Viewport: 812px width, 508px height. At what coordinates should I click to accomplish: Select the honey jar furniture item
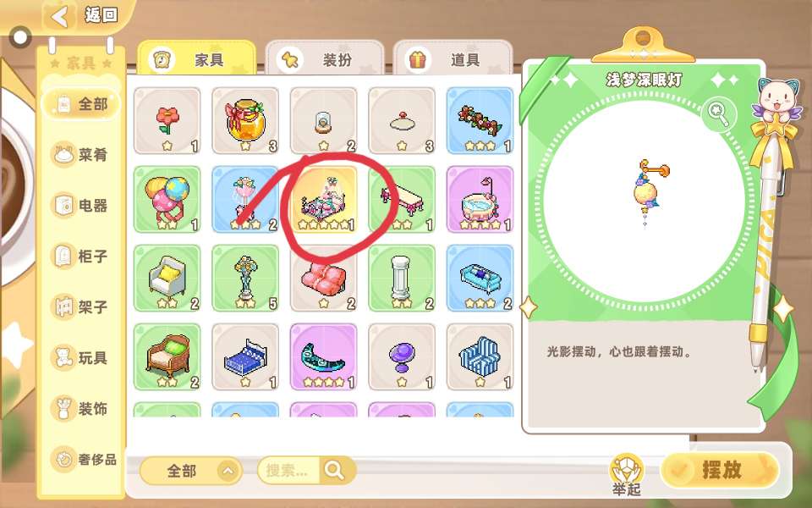click(x=245, y=120)
